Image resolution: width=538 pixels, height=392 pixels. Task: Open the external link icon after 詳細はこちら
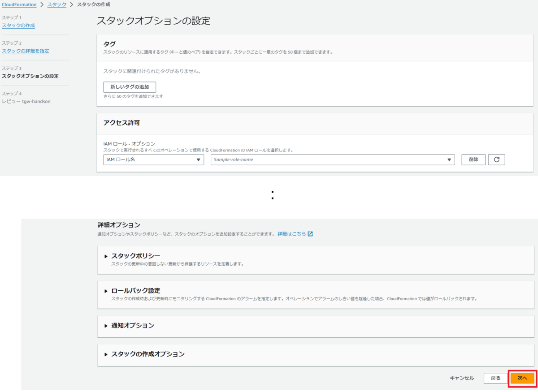pos(310,234)
